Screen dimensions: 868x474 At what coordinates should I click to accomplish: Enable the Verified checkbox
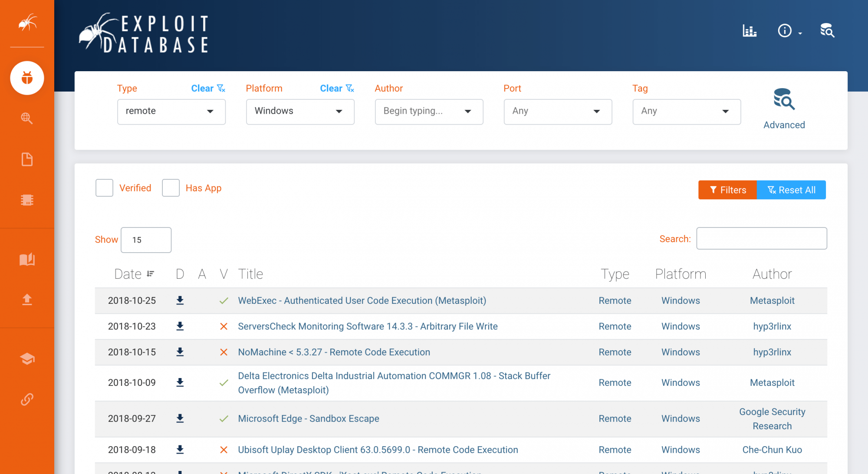(104, 188)
